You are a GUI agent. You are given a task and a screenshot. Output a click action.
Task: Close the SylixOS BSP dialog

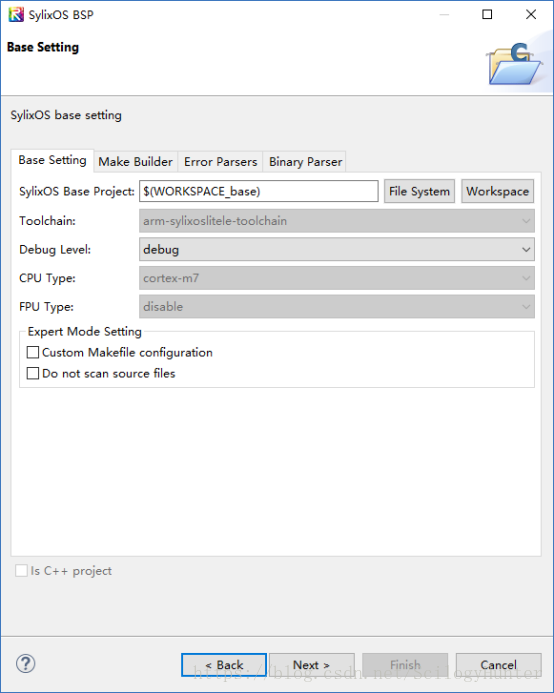click(x=531, y=15)
